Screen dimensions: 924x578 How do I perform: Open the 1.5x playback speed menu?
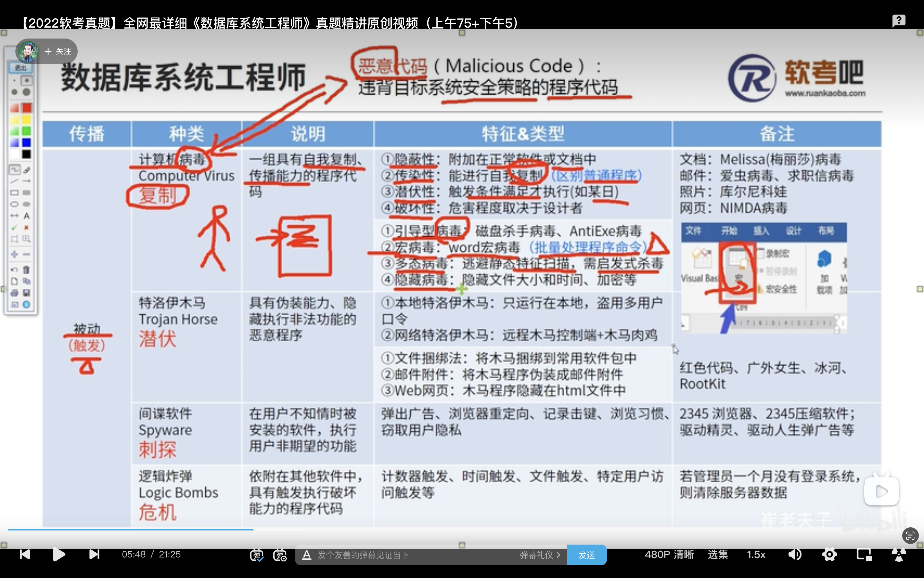[756, 555]
